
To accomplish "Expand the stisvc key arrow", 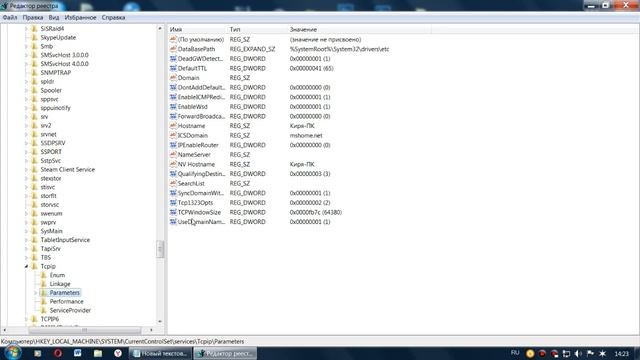I will [27, 187].
